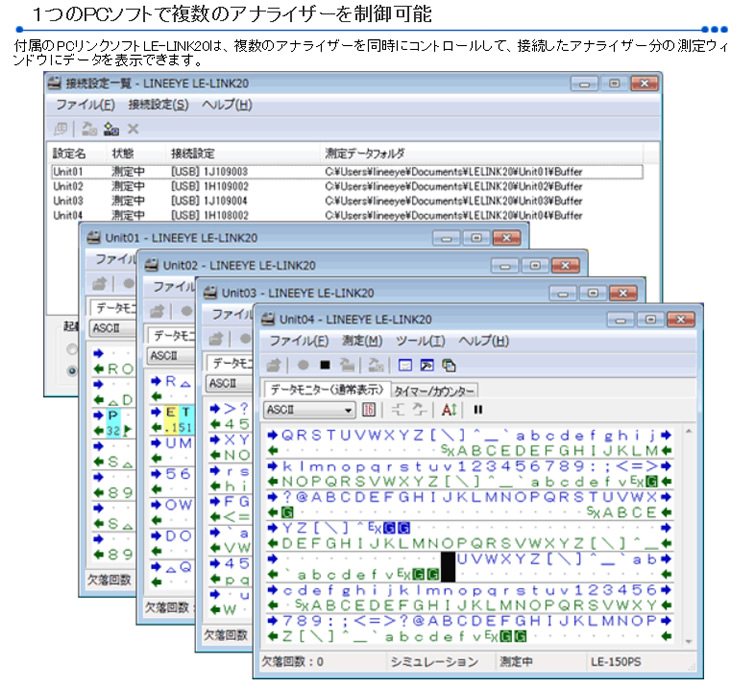
Task: Click シミュレーション in Unit04 status bar
Action: (434, 662)
